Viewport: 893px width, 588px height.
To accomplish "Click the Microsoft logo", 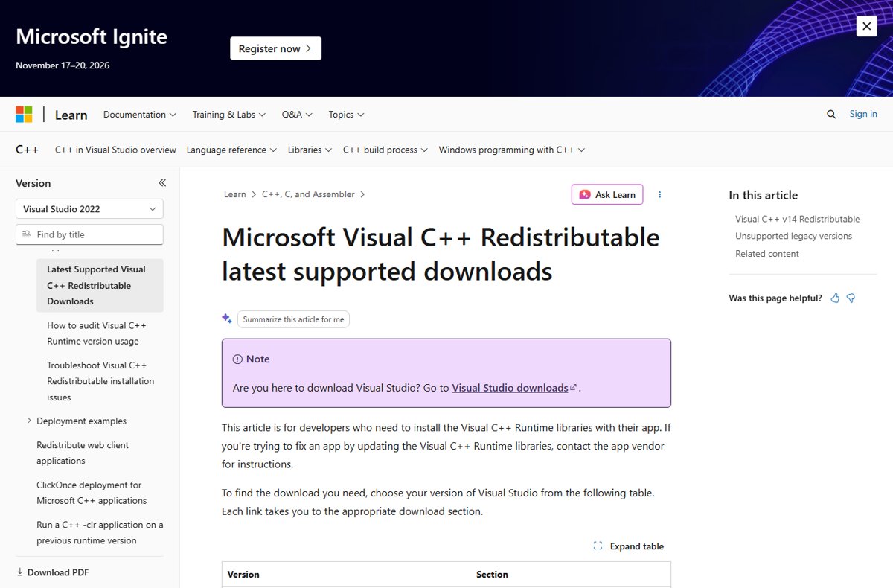I will pyautogui.click(x=24, y=114).
